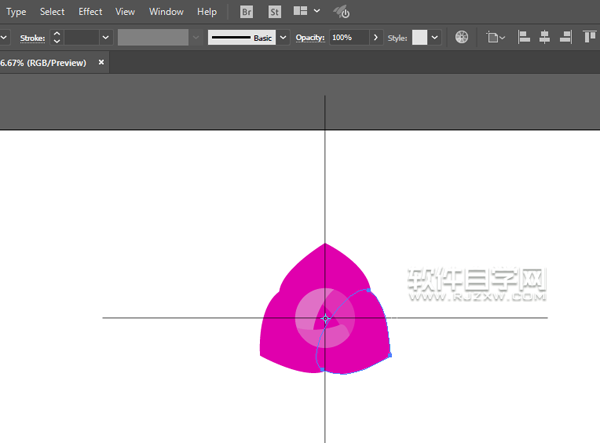Open the Window menu
600x443 pixels.
tap(166, 12)
